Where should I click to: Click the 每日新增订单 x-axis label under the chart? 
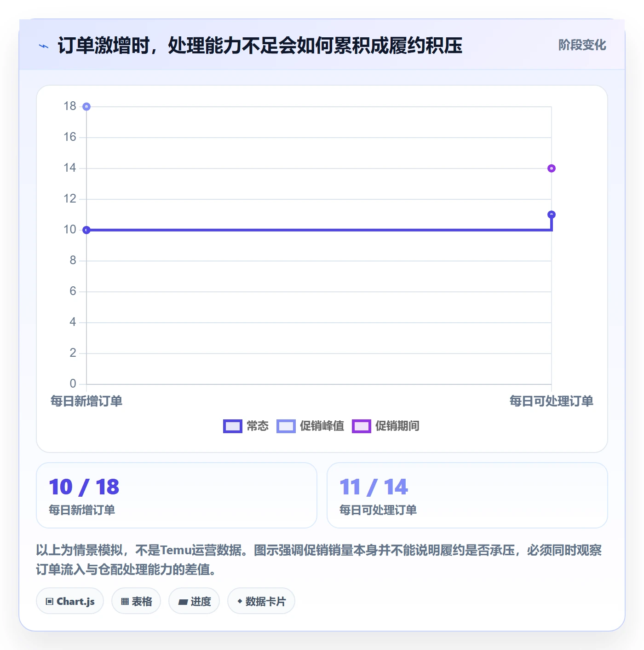(86, 401)
